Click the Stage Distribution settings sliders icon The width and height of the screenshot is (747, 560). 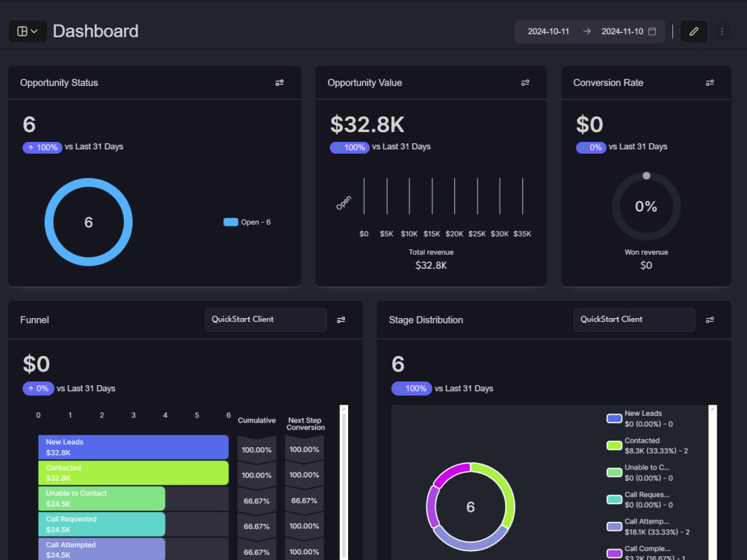point(710,320)
